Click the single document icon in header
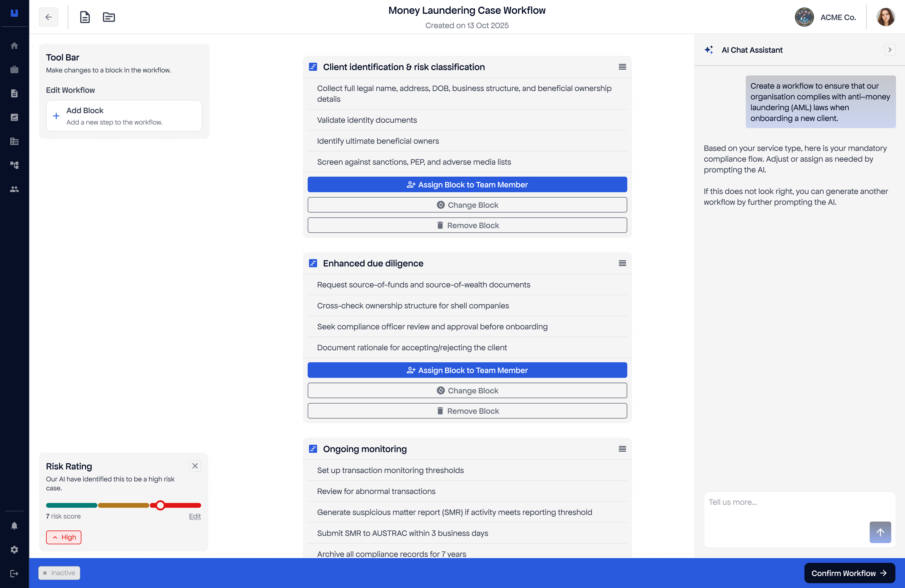The height and width of the screenshot is (588, 905). click(85, 17)
